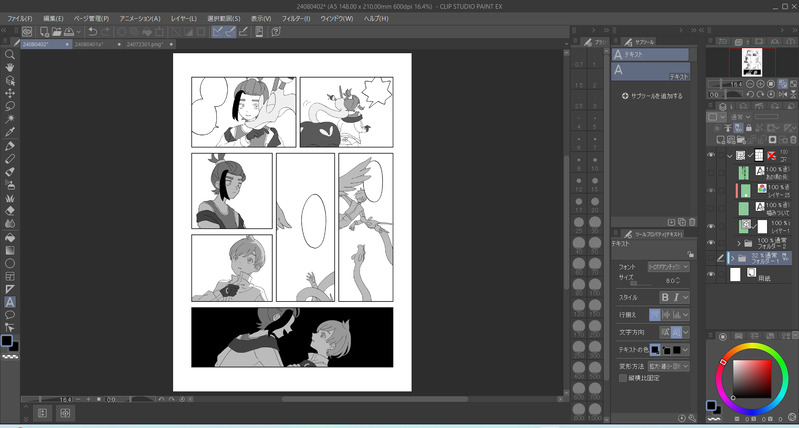Open レイヤー(L) menu
799x428 pixels.
click(x=183, y=18)
